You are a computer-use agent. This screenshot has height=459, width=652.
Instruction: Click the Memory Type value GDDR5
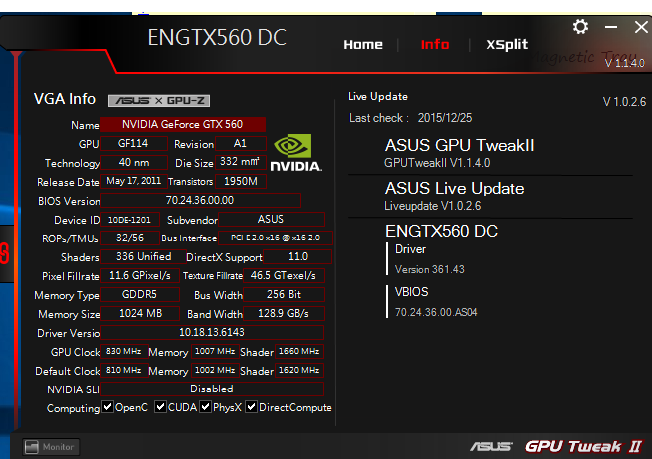pyautogui.click(x=140, y=294)
